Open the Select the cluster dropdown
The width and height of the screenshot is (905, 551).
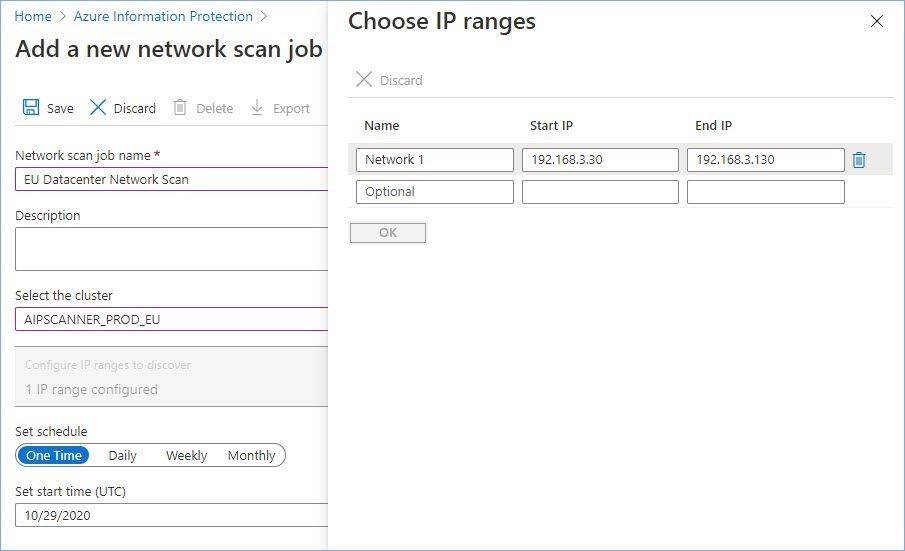point(171,319)
